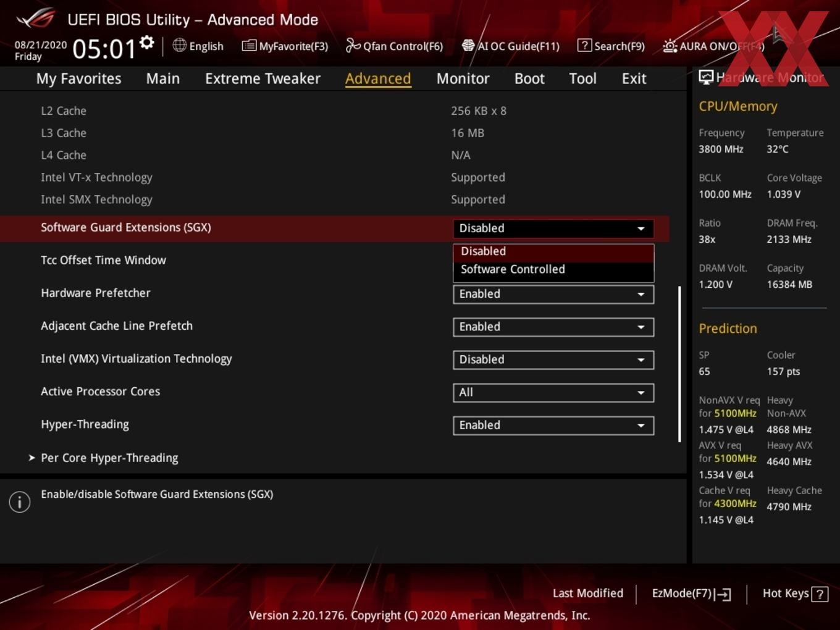Screen dimensions: 840x630
Task: Click the Search question mark icon
Action: click(x=584, y=45)
